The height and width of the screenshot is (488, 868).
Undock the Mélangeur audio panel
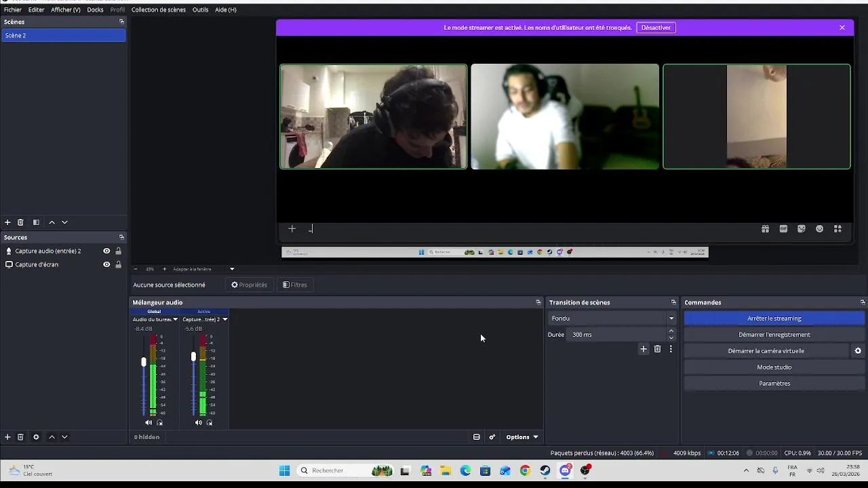coord(538,302)
